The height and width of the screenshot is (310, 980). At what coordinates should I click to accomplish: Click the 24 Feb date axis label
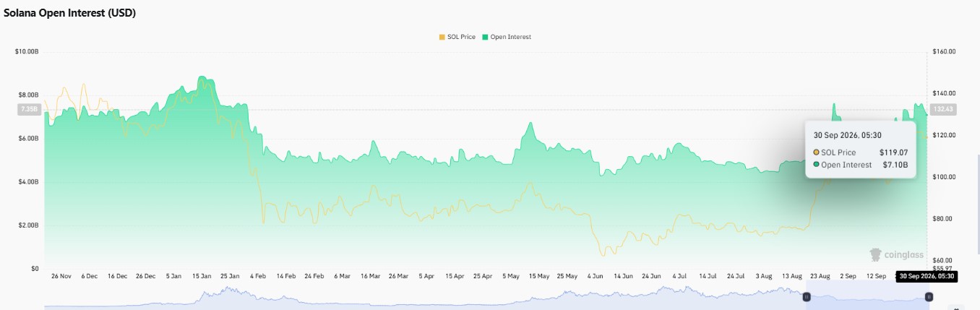coord(314,276)
